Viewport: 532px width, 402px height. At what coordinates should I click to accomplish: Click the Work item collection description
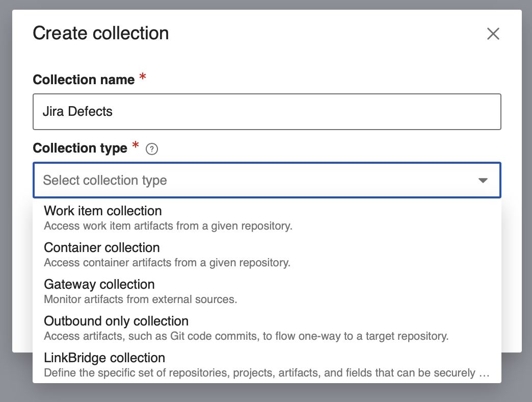click(x=169, y=226)
